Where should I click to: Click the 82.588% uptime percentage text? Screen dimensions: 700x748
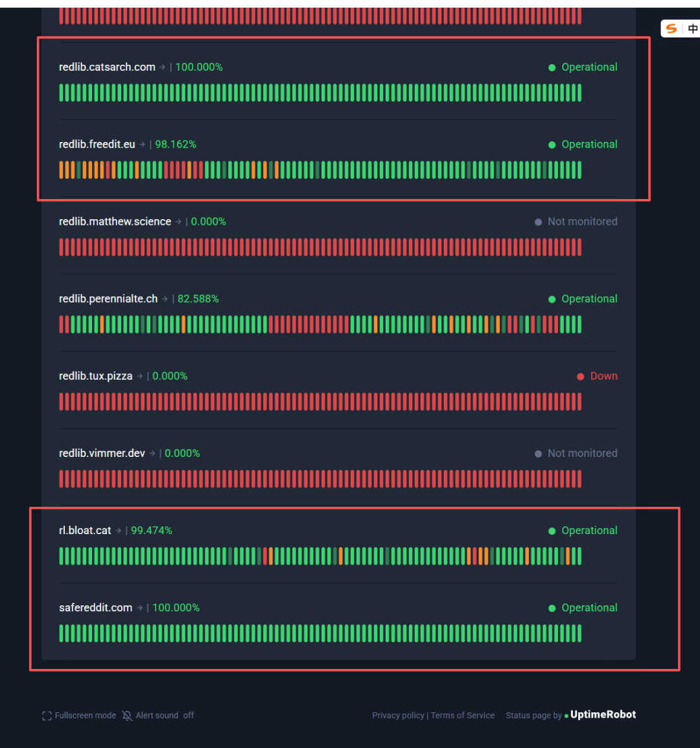point(198,299)
